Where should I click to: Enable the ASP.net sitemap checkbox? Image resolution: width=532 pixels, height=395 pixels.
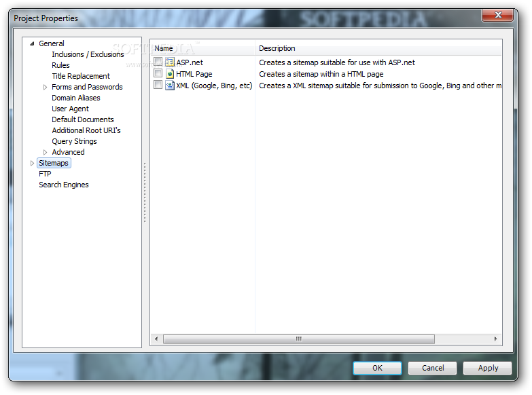coord(158,62)
